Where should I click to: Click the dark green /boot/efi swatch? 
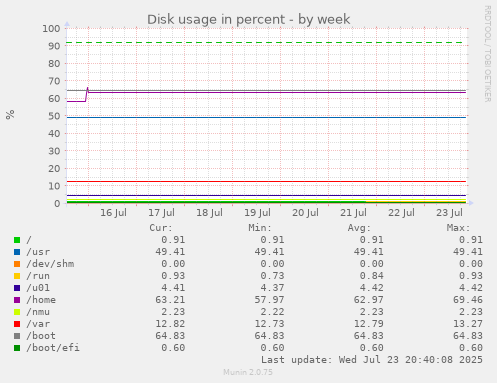tap(17, 348)
